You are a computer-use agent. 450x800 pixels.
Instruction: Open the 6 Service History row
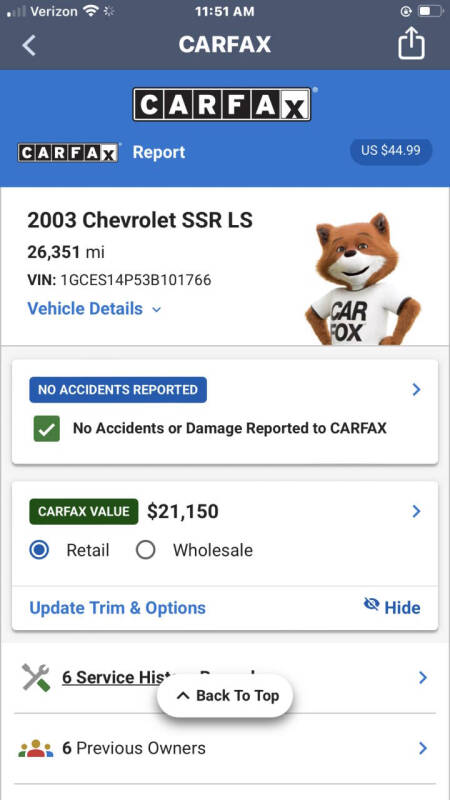pyautogui.click(x=225, y=678)
